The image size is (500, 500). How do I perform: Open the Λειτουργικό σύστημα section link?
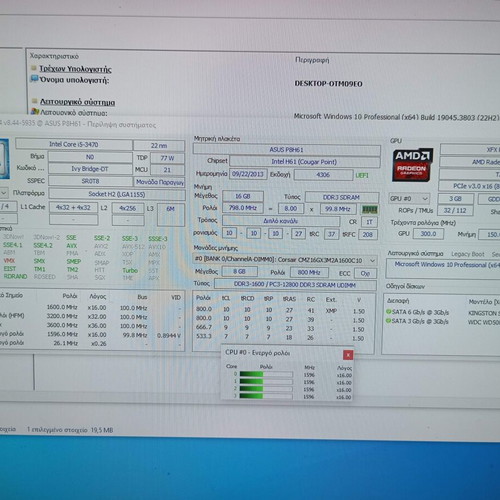pos(77,102)
